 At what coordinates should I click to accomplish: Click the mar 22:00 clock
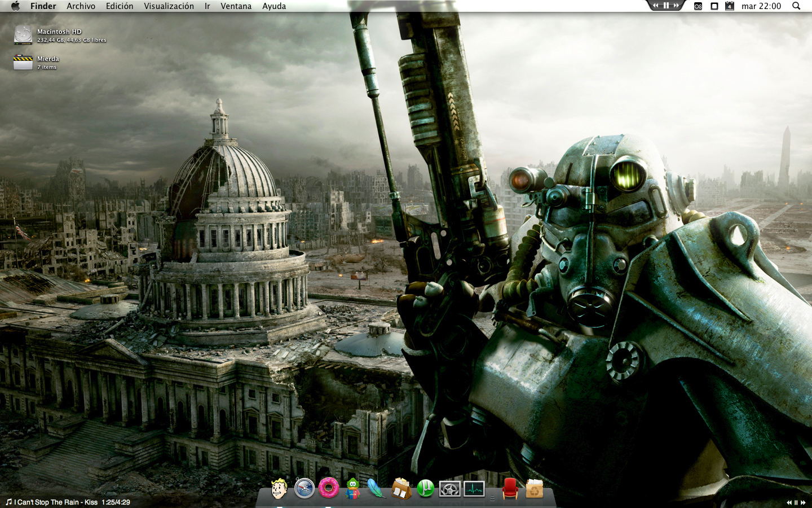click(x=761, y=6)
